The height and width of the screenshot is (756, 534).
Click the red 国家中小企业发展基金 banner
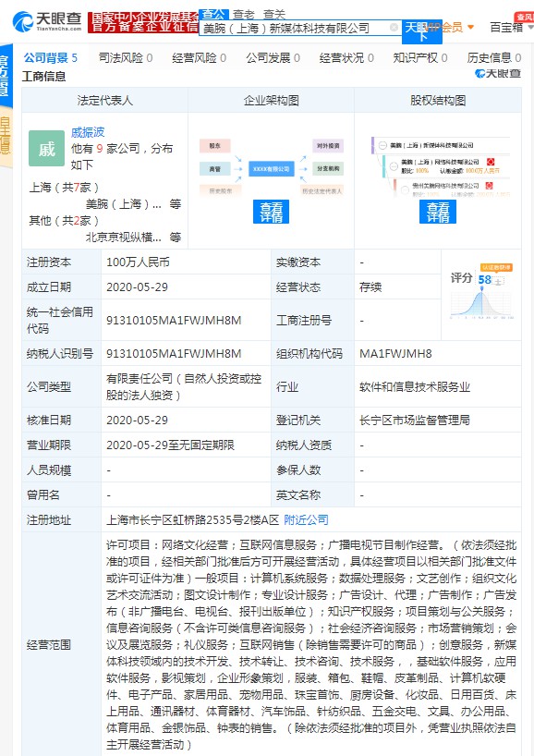pos(143,22)
